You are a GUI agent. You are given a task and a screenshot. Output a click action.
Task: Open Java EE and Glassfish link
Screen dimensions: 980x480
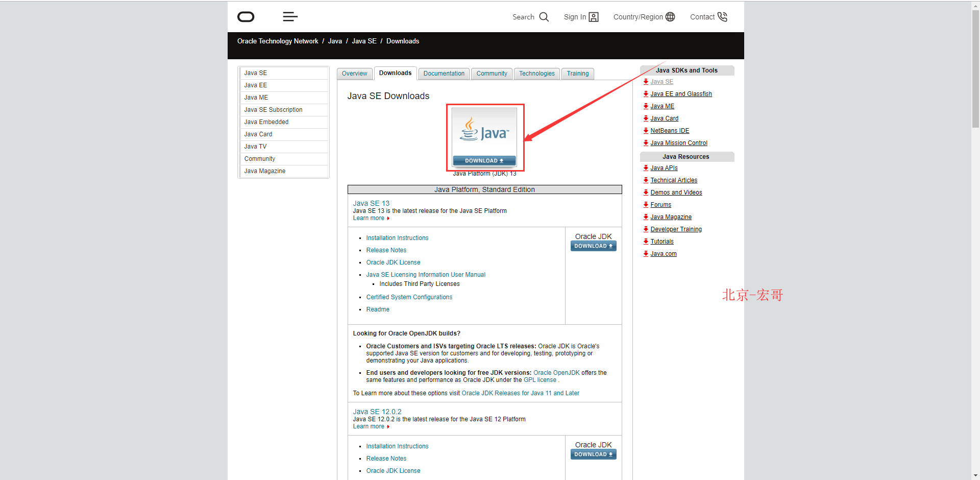(x=681, y=94)
